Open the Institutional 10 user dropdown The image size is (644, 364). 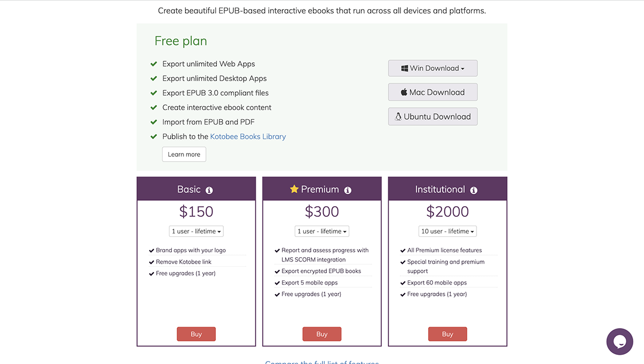tap(448, 231)
